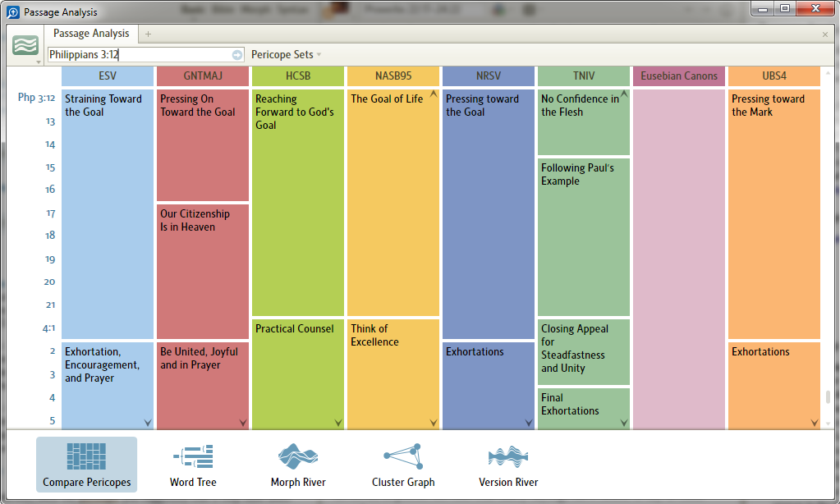Select UBS4 'Exhortations' pericope
Viewport: 840px width, 504px height.
pos(774,386)
